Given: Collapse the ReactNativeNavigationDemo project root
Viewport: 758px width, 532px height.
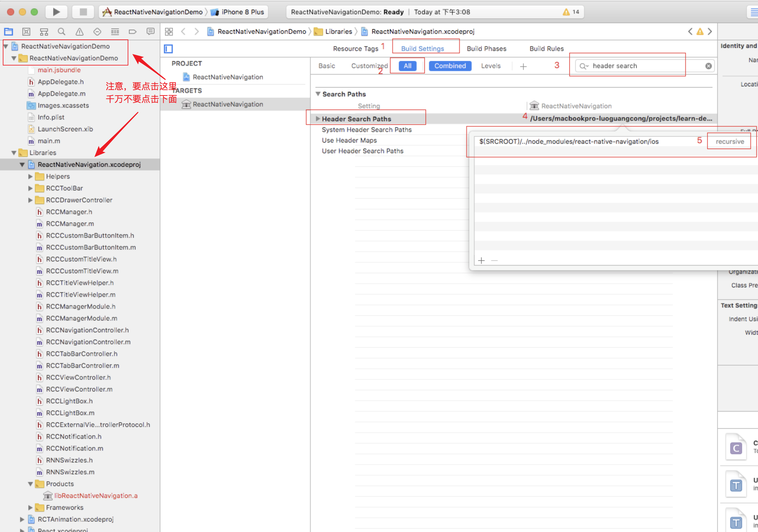Looking at the screenshot, I should [x=6, y=47].
